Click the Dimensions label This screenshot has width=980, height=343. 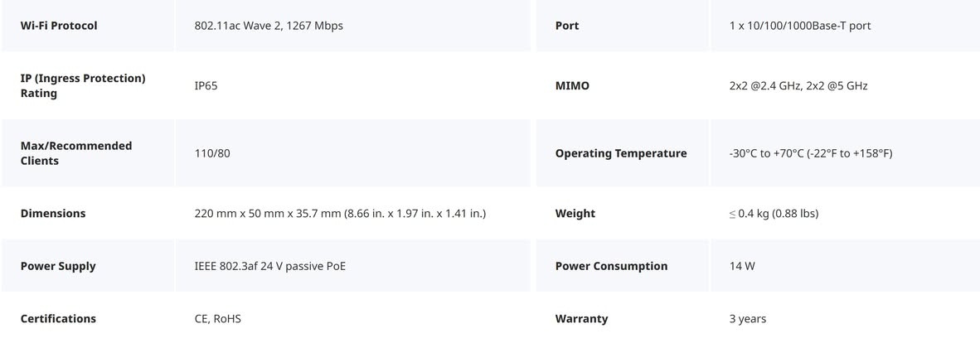point(53,213)
